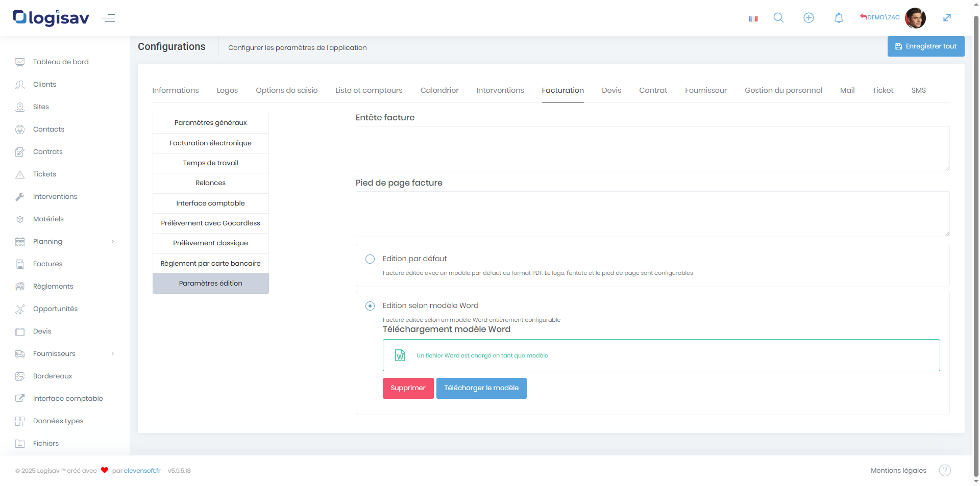Click Télécharger le modèle button

pos(481,388)
